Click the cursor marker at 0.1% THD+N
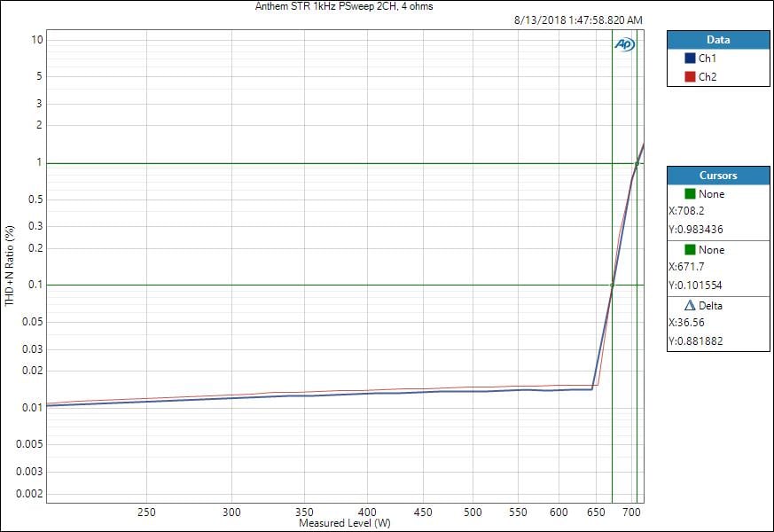Screen dimensions: 774x532 612,285
